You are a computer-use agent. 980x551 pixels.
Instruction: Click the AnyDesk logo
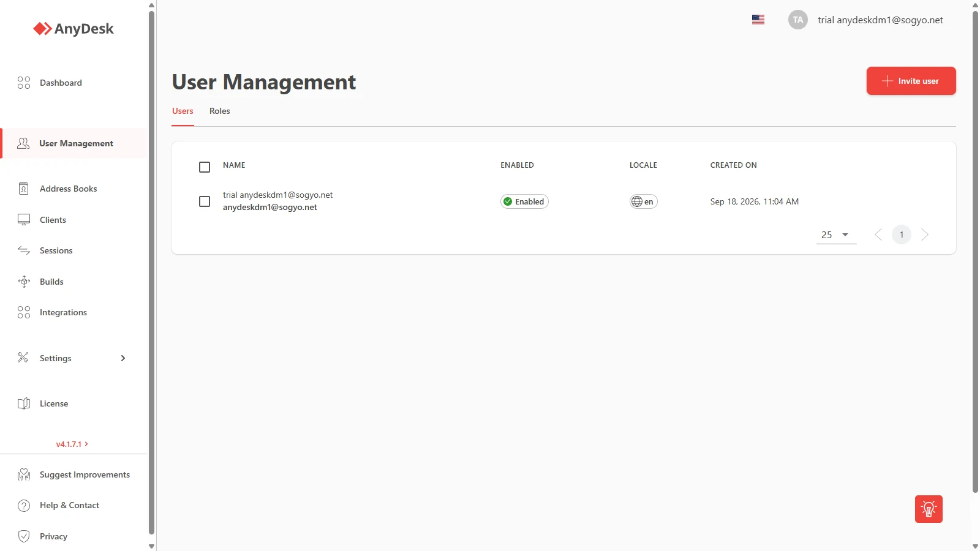click(x=73, y=29)
